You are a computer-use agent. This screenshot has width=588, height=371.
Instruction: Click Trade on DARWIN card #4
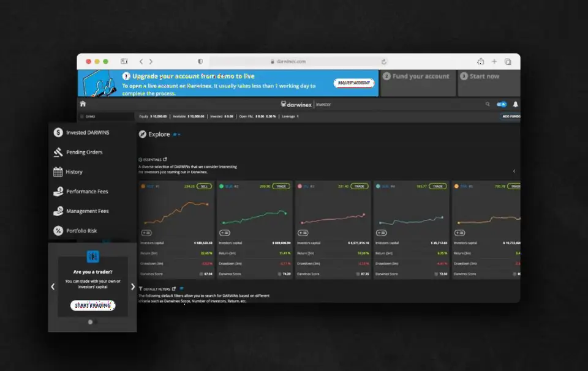437,186
